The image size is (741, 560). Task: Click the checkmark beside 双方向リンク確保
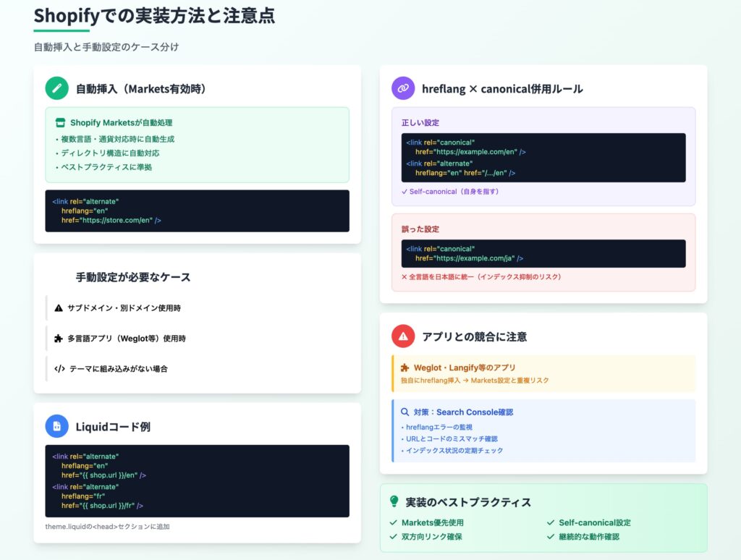[x=393, y=537]
